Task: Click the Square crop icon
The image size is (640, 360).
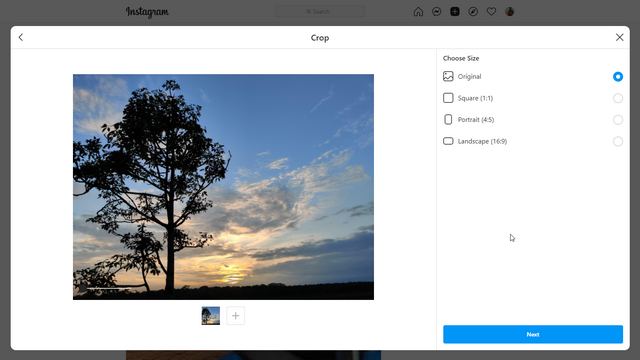Action: click(448, 98)
